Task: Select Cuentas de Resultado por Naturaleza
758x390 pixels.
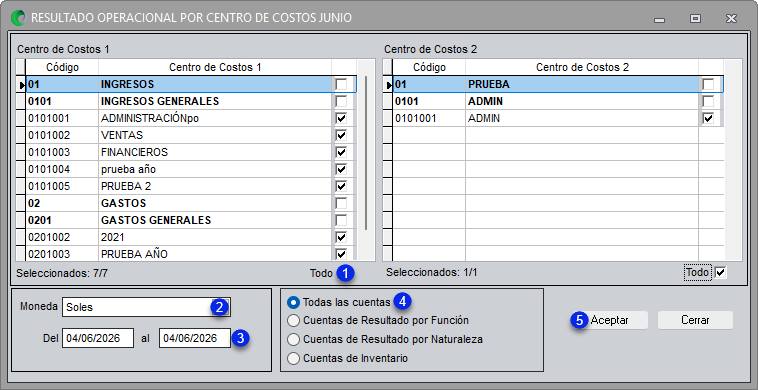Action: click(293, 340)
